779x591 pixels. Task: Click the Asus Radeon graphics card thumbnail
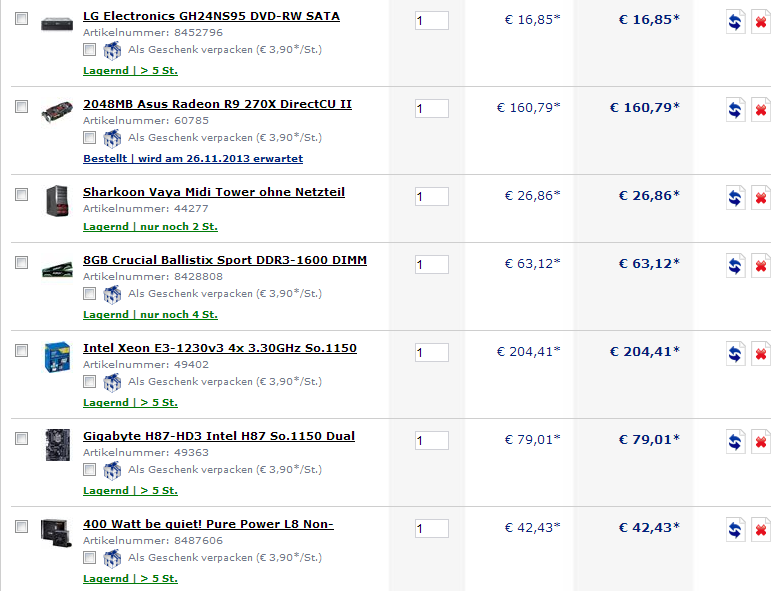pyautogui.click(x=56, y=111)
